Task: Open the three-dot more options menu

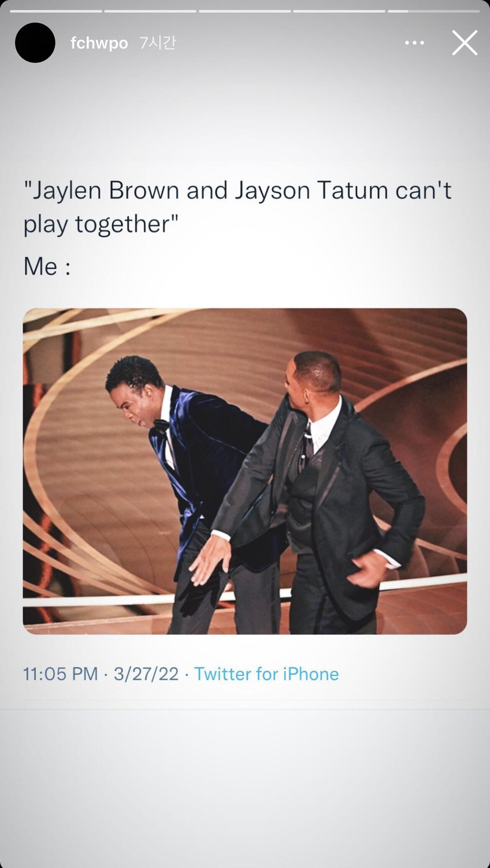Action: click(x=414, y=43)
